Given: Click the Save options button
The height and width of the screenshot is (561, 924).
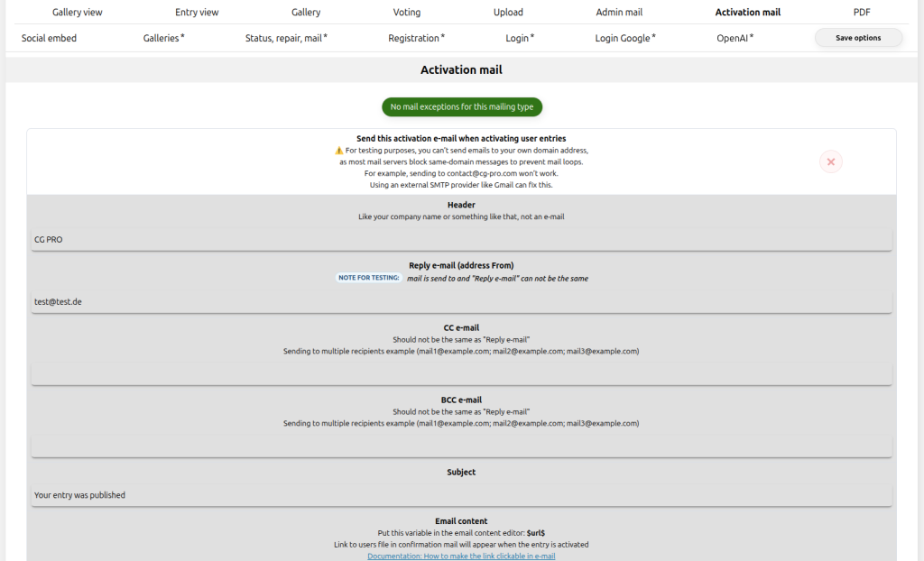Looking at the screenshot, I should [x=858, y=38].
